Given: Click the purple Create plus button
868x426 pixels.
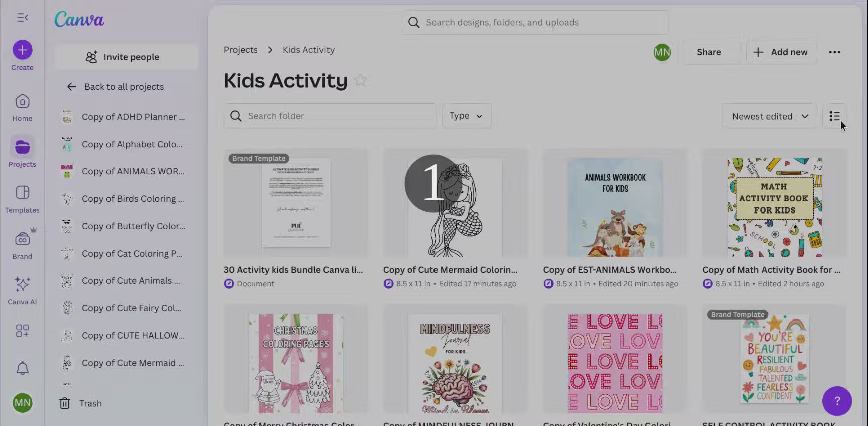Looking at the screenshot, I should pos(23,50).
